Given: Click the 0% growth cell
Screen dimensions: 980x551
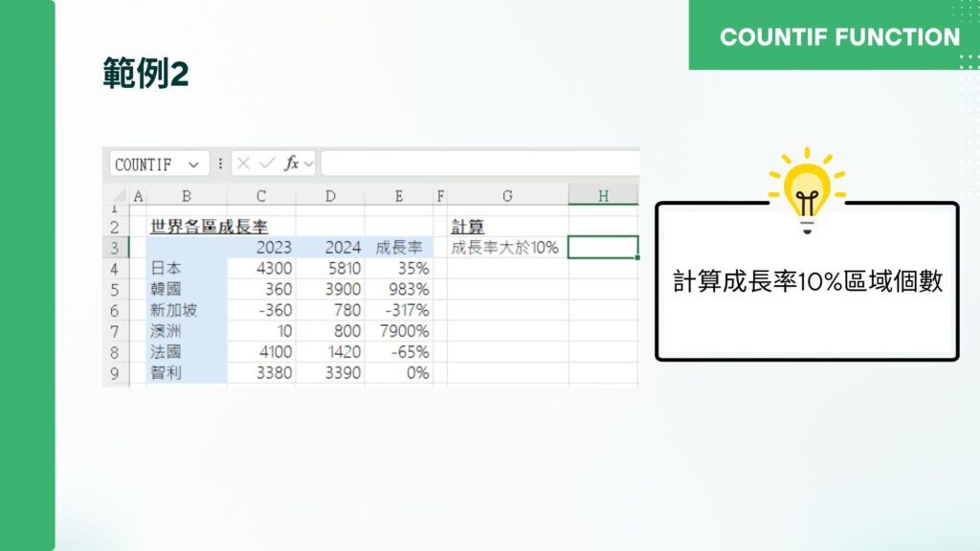Looking at the screenshot, I should coord(399,373).
